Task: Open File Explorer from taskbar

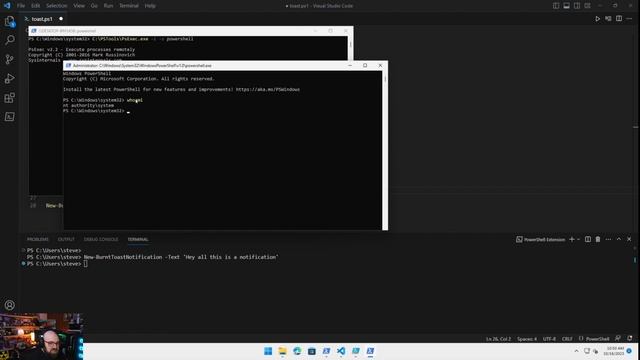Action: (282, 351)
